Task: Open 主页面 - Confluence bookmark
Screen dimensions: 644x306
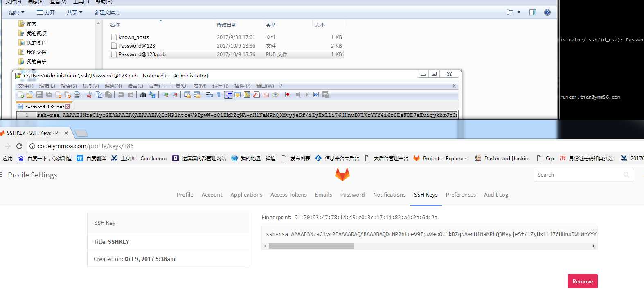Action: coord(139,158)
